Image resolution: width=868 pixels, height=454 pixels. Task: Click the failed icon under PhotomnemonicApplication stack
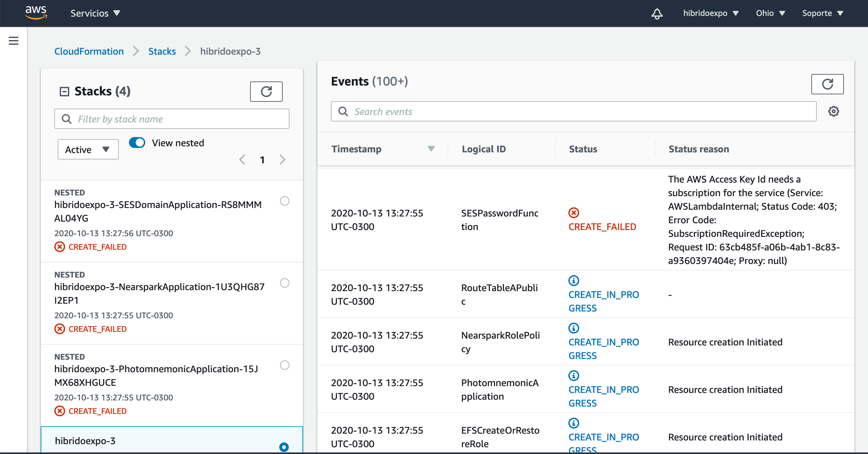click(x=60, y=411)
